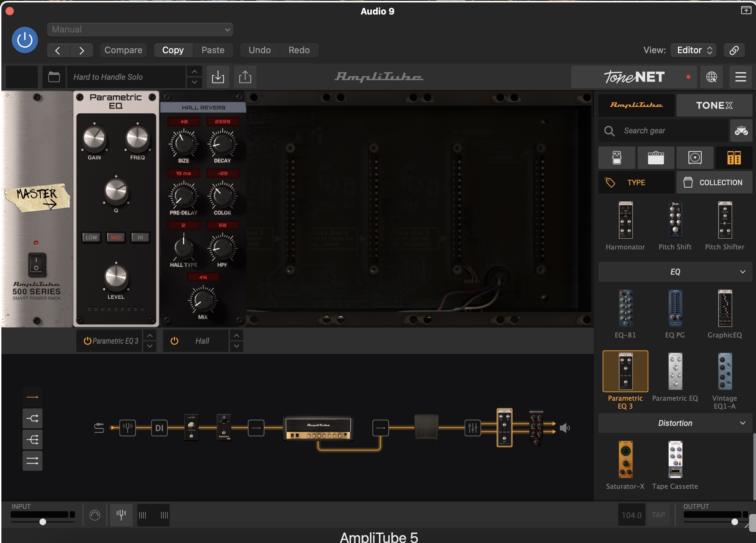Select the amp head in signal chain
756x543 pixels.
click(x=318, y=428)
